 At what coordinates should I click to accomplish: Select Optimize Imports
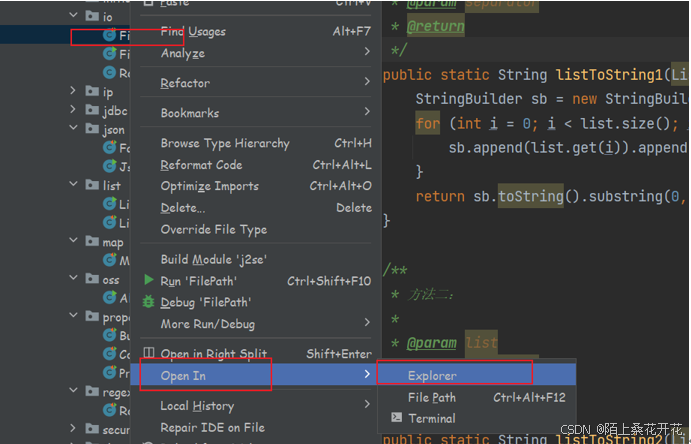tap(256, 186)
